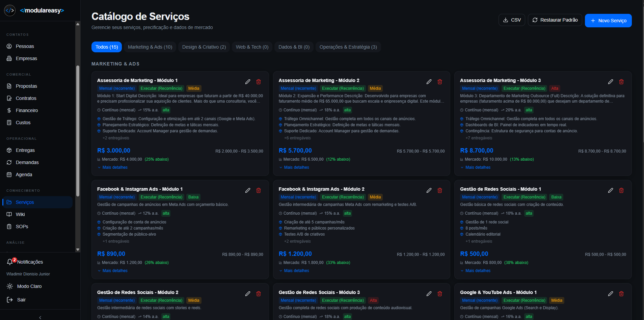Expand Mais detalhes on Gestão de Redes Sociais - Módulo 1

(475, 270)
